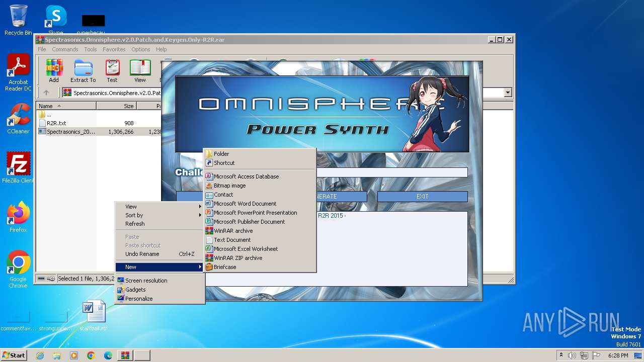Expand the New submenu entry
Viewport: 644px width, 362px height.
[159, 267]
